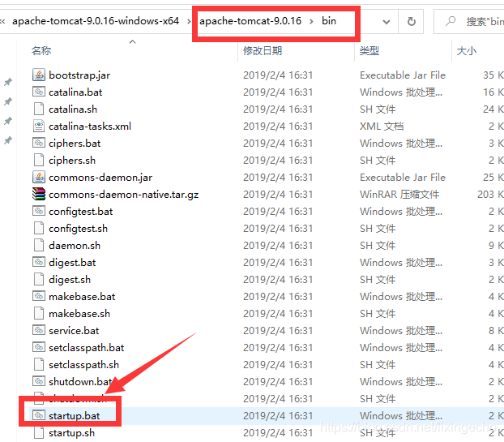Screen dimensions: 504x442
Task: Select file name startup.bat
Action: pyautogui.click(x=75, y=415)
